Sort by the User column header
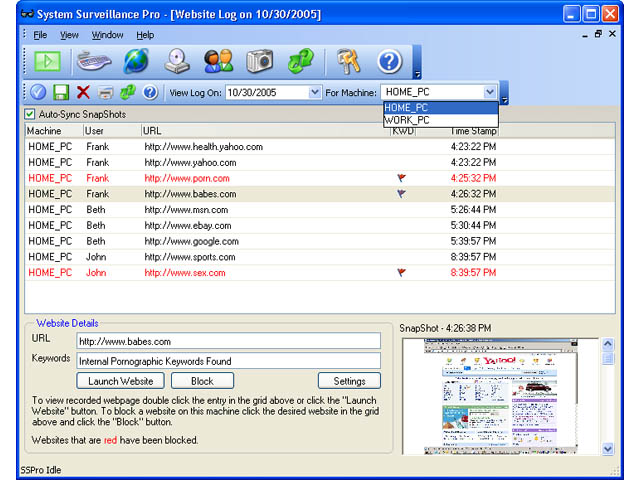Image resolution: width=640 pixels, height=480 pixels. [112, 131]
